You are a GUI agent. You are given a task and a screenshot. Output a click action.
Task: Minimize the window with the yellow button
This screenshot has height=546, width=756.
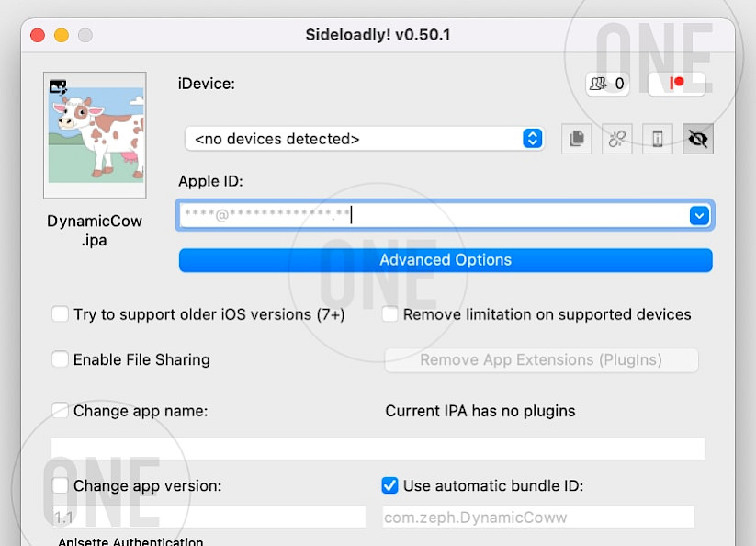coord(62,35)
